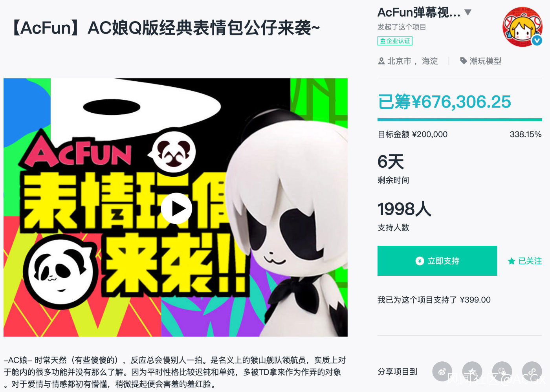This screenshot has height=392, width=550.
Task: Open AcFun creator avatar profile
Action: coord(522,27)
